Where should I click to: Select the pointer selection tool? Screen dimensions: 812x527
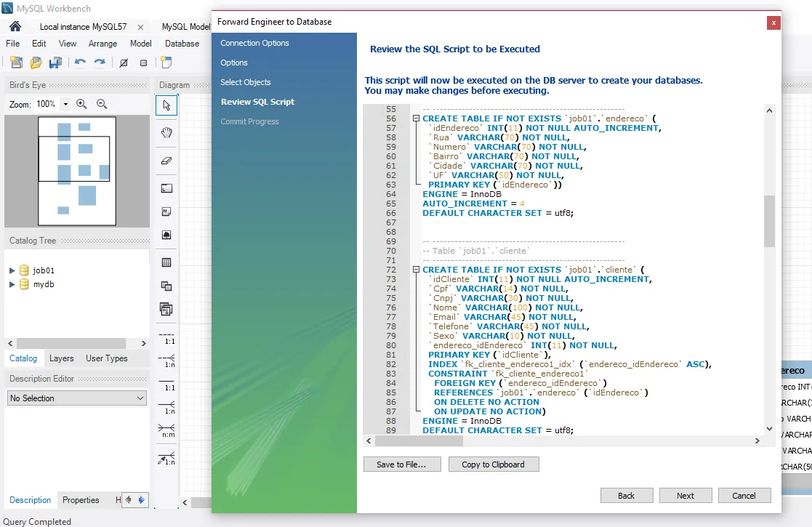[x=166, y=105]
